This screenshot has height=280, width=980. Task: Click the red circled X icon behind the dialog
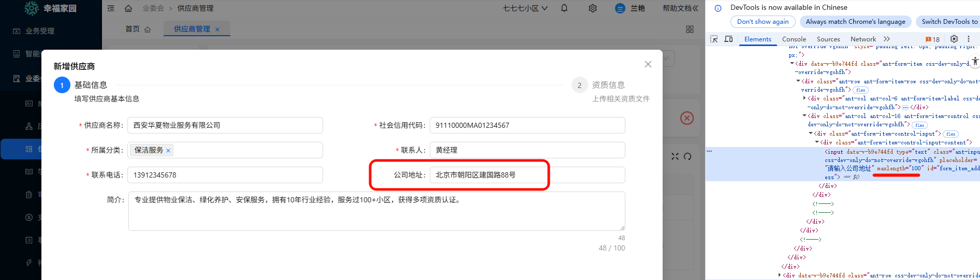(687, 118)
